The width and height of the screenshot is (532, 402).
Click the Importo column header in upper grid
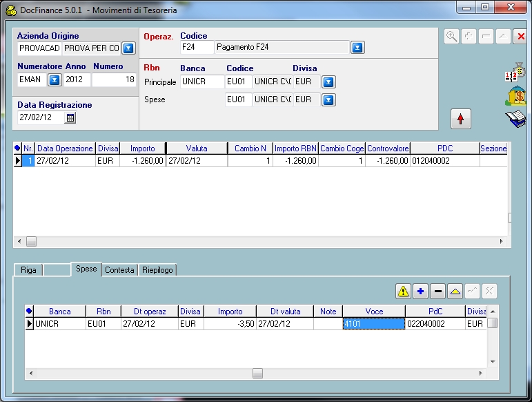point(143,149)
